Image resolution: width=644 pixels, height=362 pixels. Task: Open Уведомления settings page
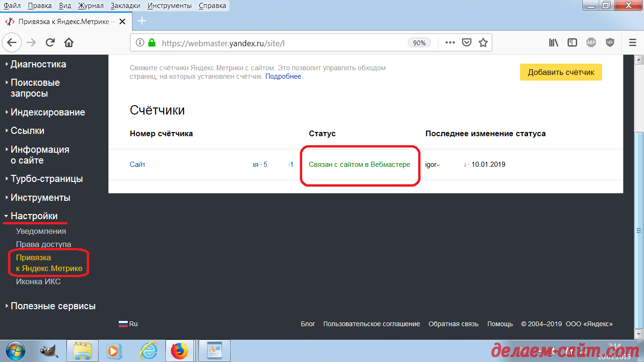tap(41, 231)
